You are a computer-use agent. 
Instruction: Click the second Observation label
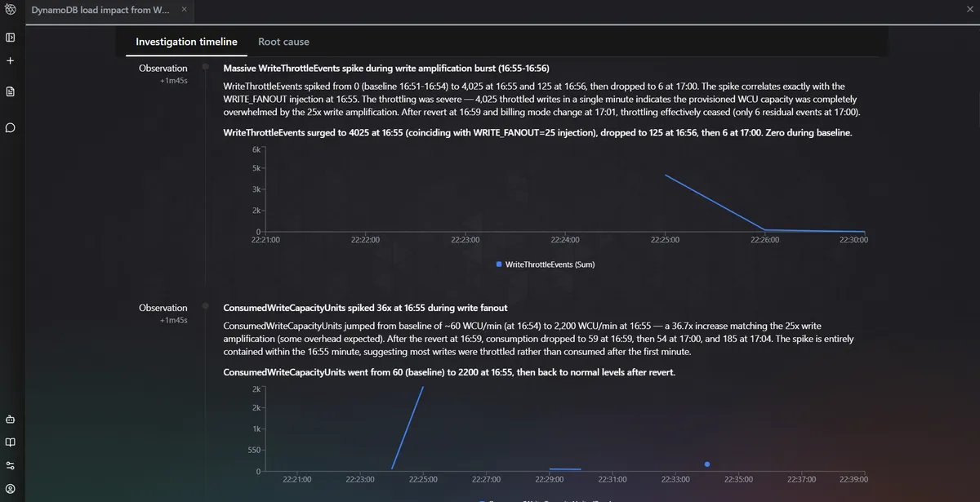coord(163,308)
